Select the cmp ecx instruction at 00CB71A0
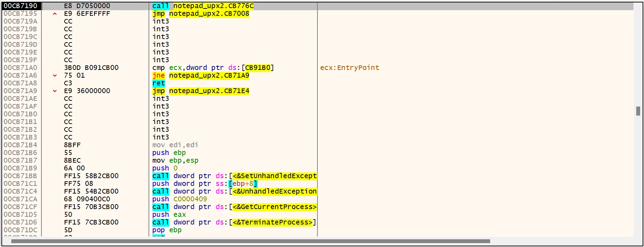Viewport: 644px width, 247px height. tap(212, 68)
